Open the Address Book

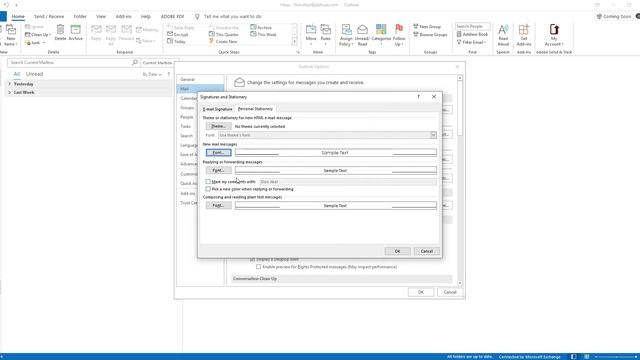pos(472,34)
